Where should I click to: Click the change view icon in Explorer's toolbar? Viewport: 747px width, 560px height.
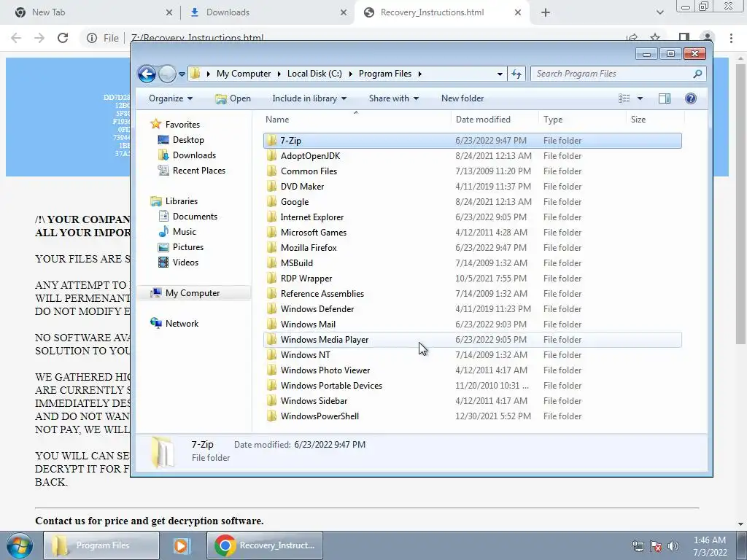coord(624,98)
